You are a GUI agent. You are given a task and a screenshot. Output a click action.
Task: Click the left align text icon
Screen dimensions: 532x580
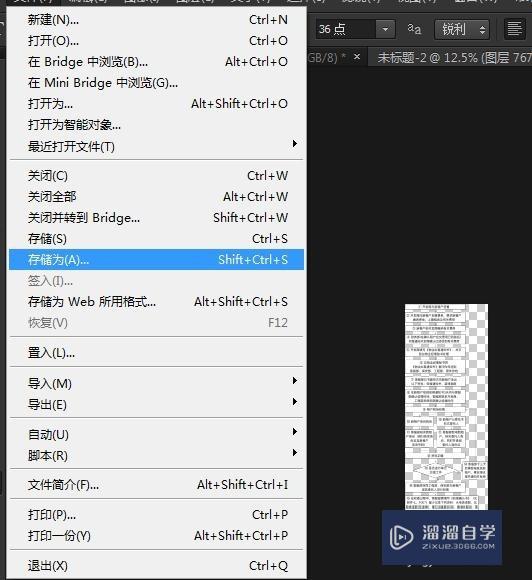(x=515, y=29)
